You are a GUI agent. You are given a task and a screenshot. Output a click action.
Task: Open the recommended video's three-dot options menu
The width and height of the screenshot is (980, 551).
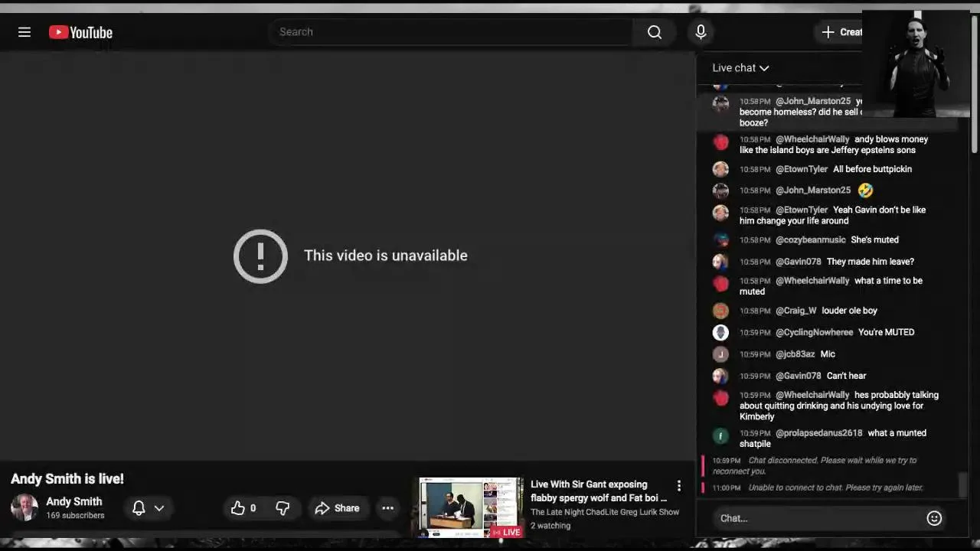(678, 486)
